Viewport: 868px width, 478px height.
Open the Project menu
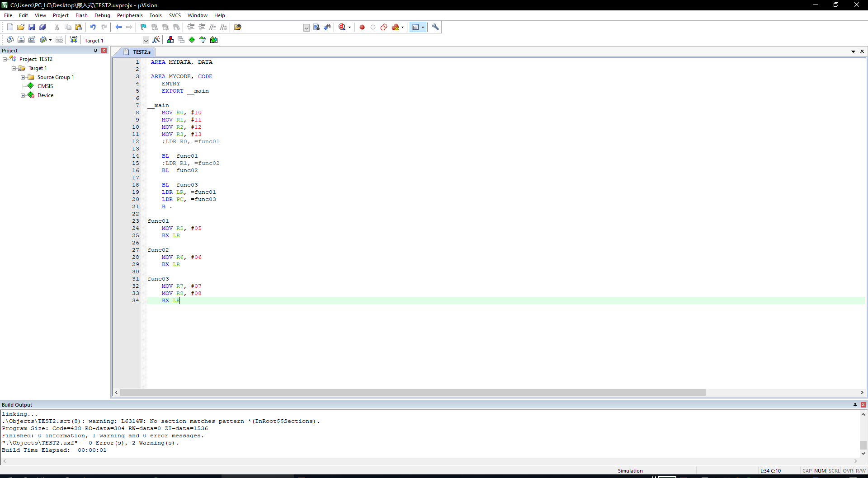[61, 15]
